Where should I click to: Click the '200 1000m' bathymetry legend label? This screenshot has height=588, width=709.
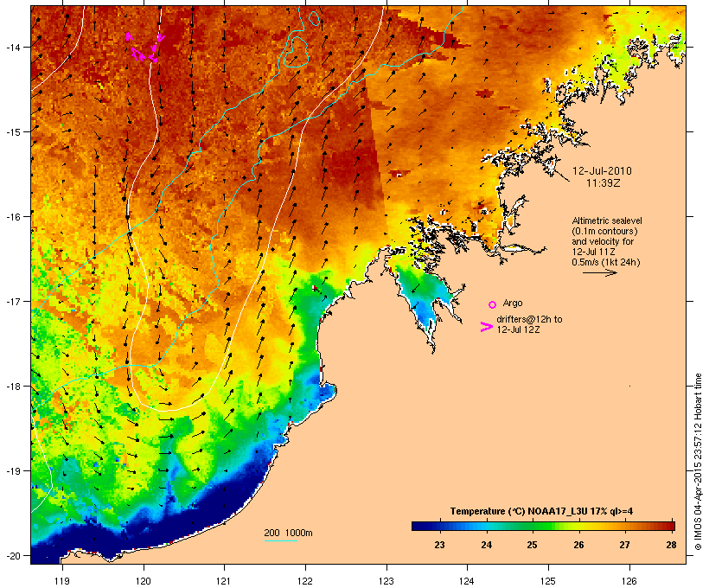point(288,533)
